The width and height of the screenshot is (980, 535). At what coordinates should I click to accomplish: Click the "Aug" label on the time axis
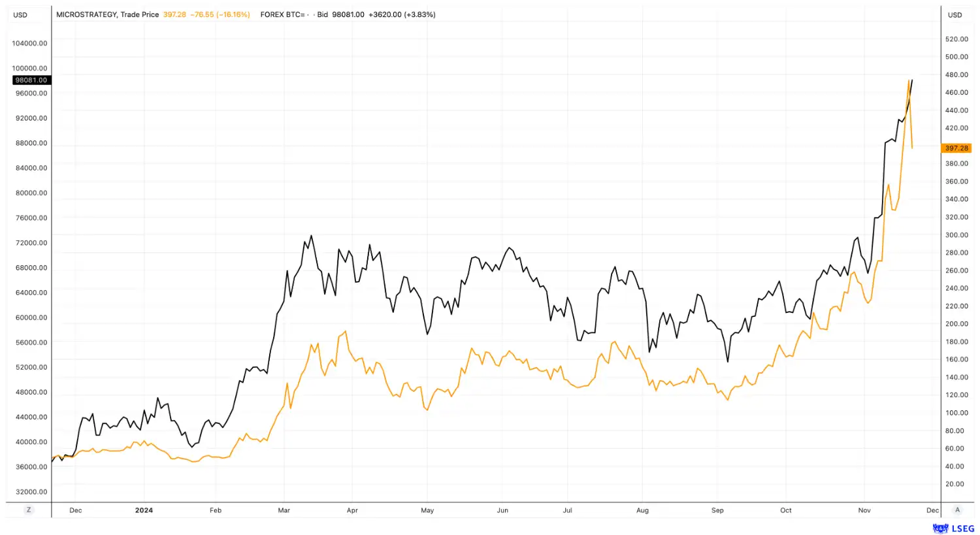click(x=643, y=510)
